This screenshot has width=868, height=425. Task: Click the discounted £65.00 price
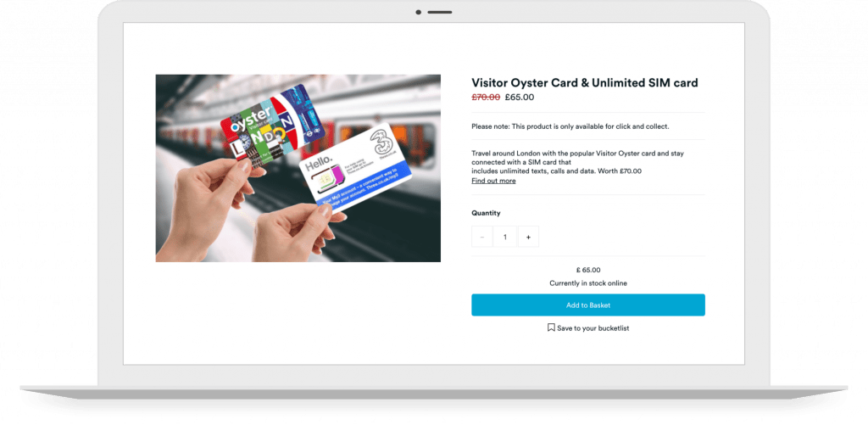point(520,98)
